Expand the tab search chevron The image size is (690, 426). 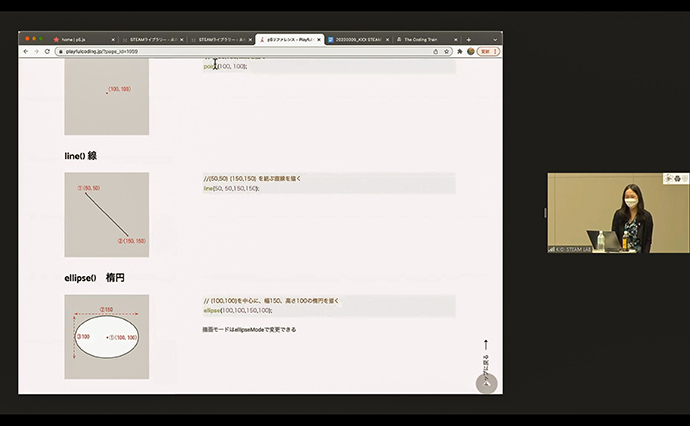point(494,39)
